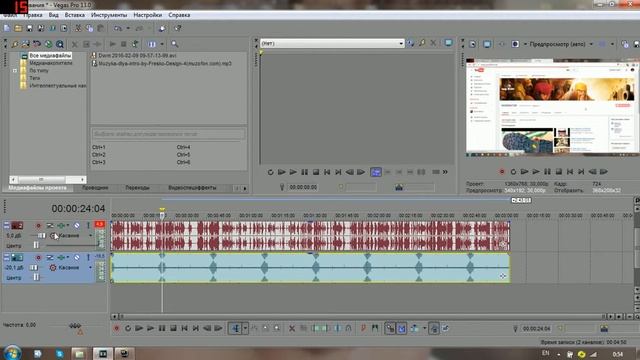Click the What's This help icon

click(x=178, y=28)
